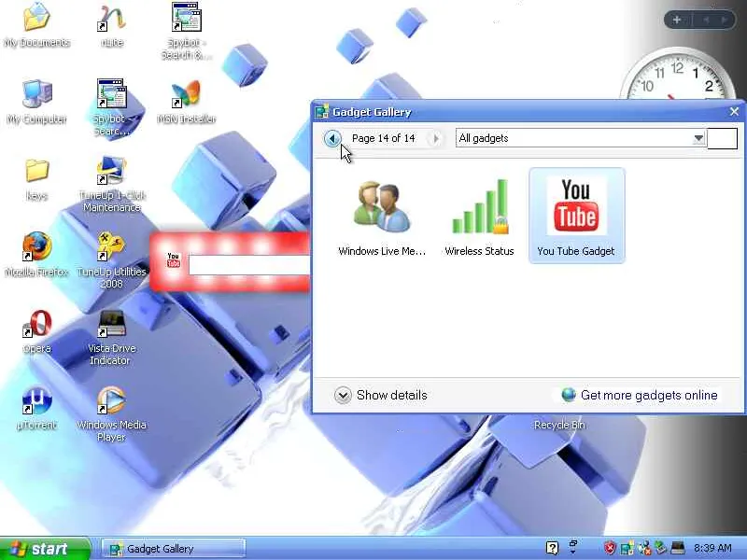Open the Windows start menu

click(x=45, y=549)
